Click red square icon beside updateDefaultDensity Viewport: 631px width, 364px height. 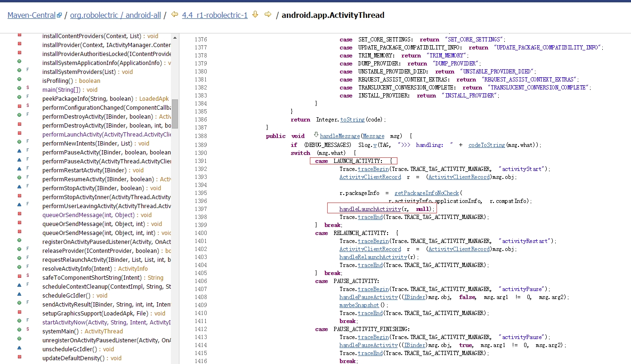[19, 356]
